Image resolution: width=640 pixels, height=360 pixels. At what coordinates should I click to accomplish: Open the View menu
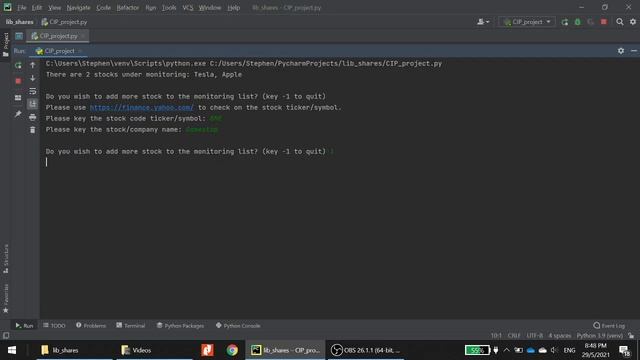click(x=54, y=8)
